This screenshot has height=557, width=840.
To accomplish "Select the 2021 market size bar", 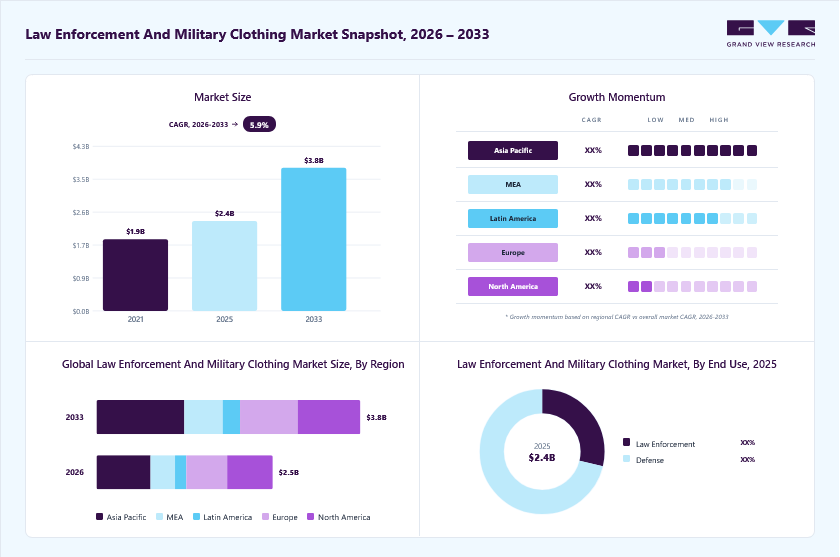I will tap(136, 275).
